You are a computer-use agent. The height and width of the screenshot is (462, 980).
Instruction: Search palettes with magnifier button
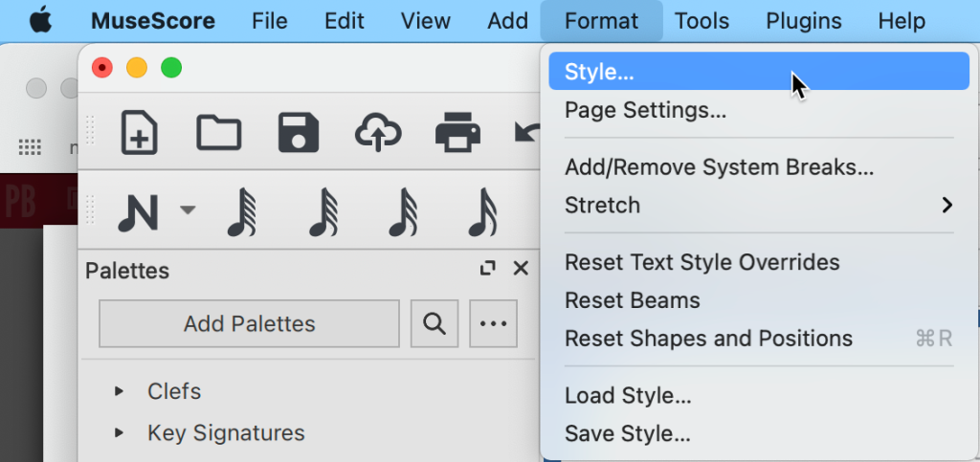pos(434,323)
